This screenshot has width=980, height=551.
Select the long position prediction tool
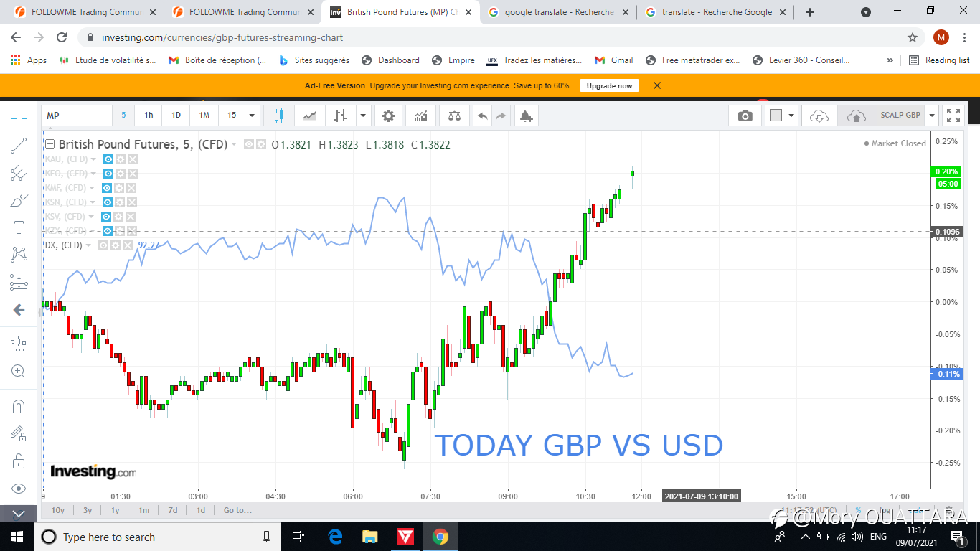(x=19, y=283)
